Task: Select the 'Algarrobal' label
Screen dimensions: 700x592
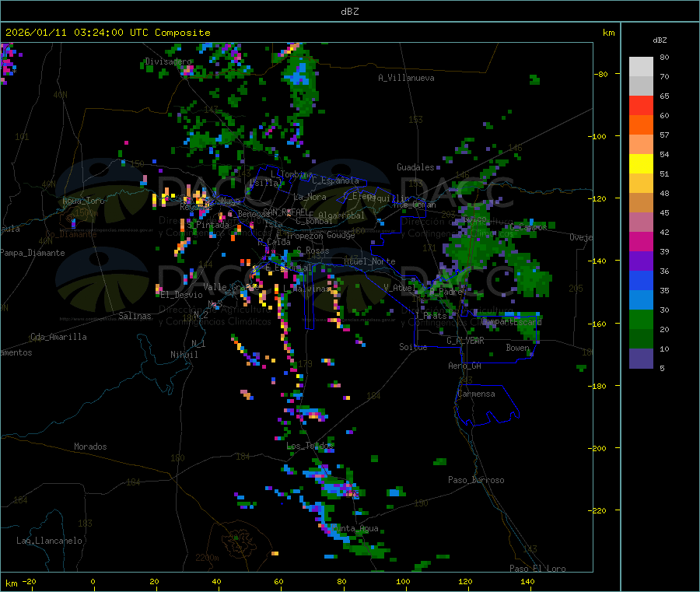Action: click(x=341, y=215)
